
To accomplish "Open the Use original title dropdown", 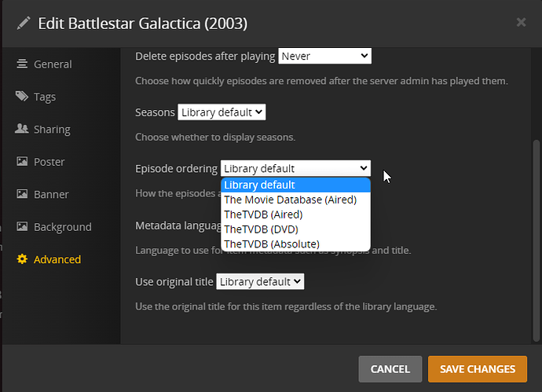I will coord(260,282).
